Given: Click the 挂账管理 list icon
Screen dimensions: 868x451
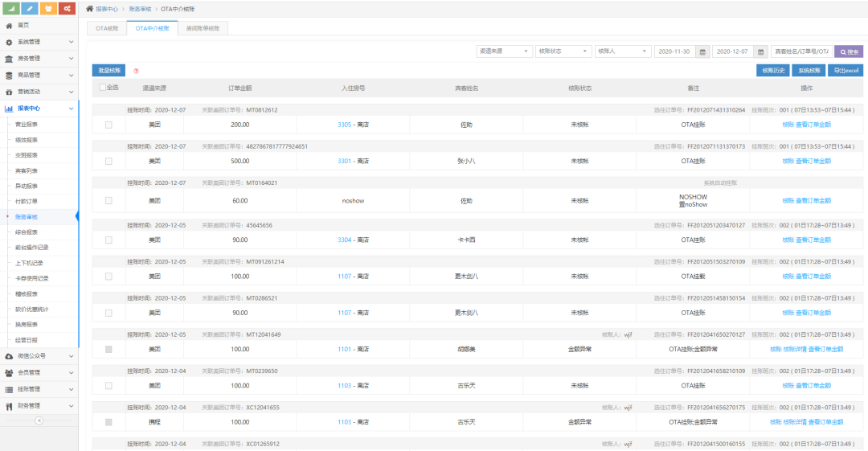Looking at the screenshot, I should [9, 389].
